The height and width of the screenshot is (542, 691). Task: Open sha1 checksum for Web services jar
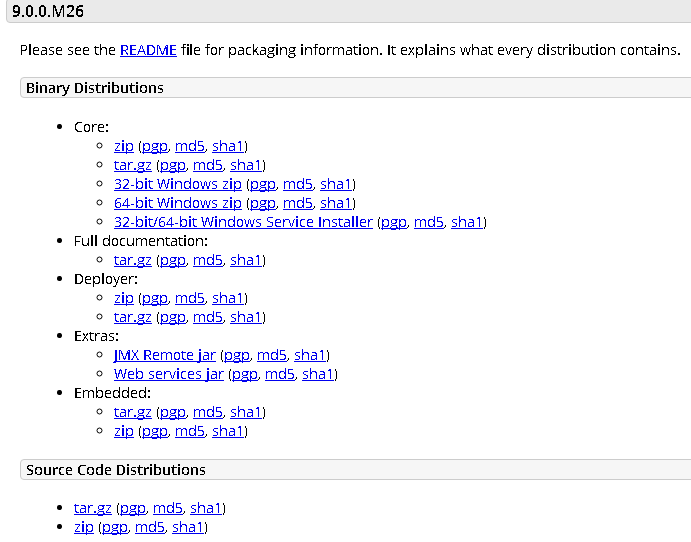(x=317, y=374)
